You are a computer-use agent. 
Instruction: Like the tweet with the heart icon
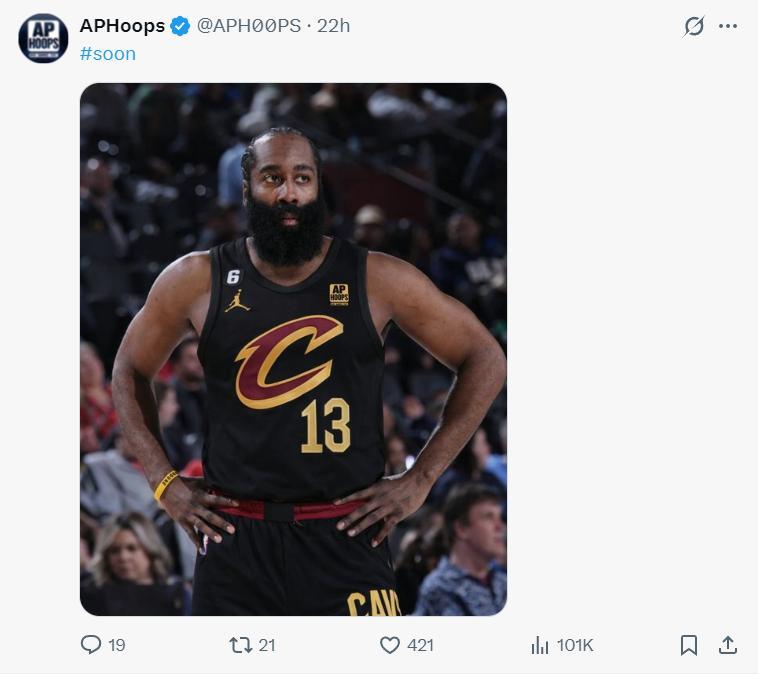pyautogui.click(x=390, y=645)
